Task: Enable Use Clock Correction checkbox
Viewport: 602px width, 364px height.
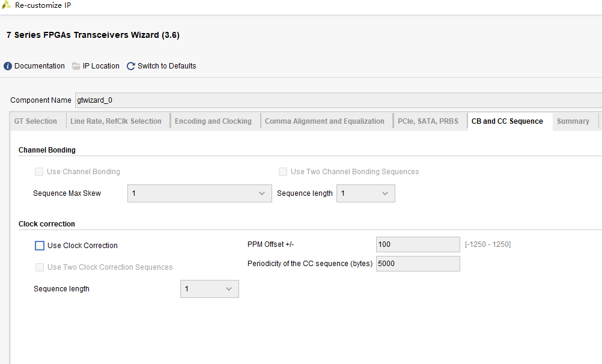Action: 40,246
